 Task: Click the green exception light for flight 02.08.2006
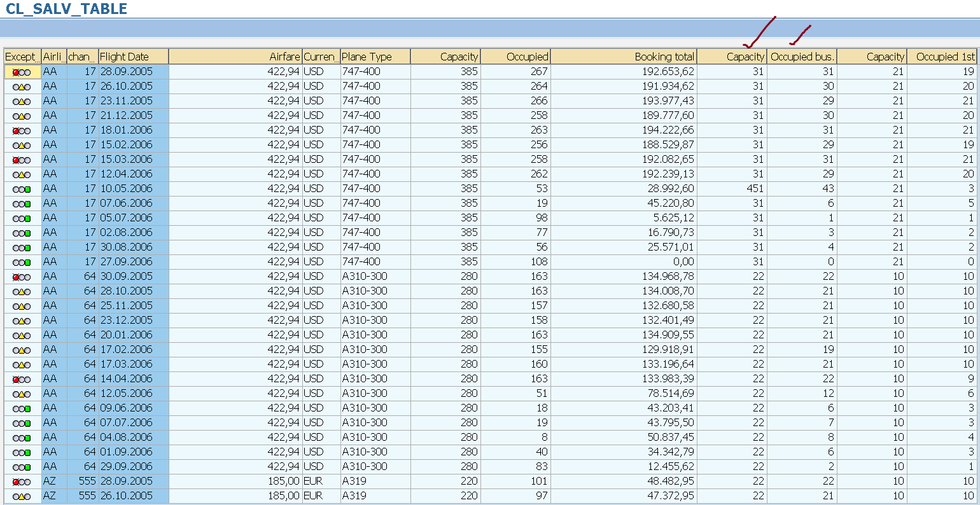pos(22,233)
